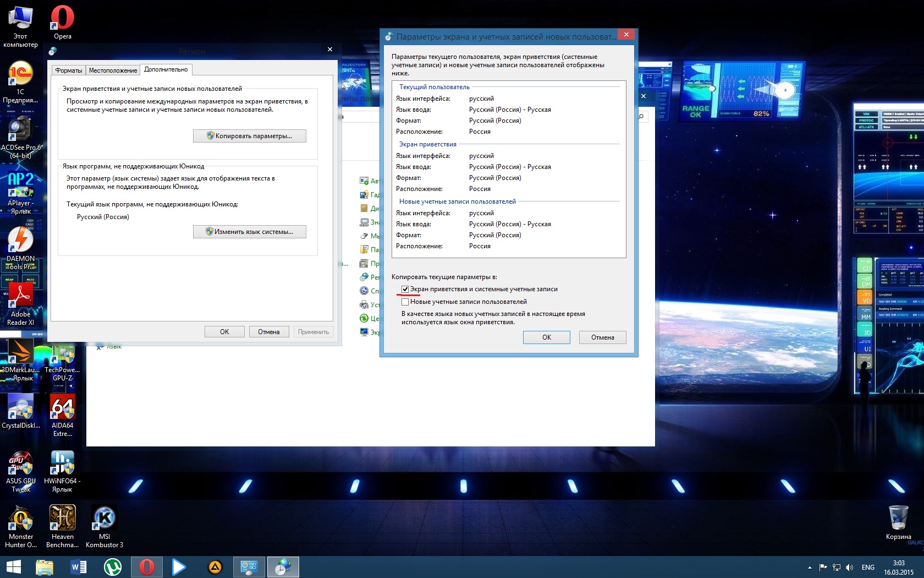Click the 'Копировать параметры...' button

[250, 136]
